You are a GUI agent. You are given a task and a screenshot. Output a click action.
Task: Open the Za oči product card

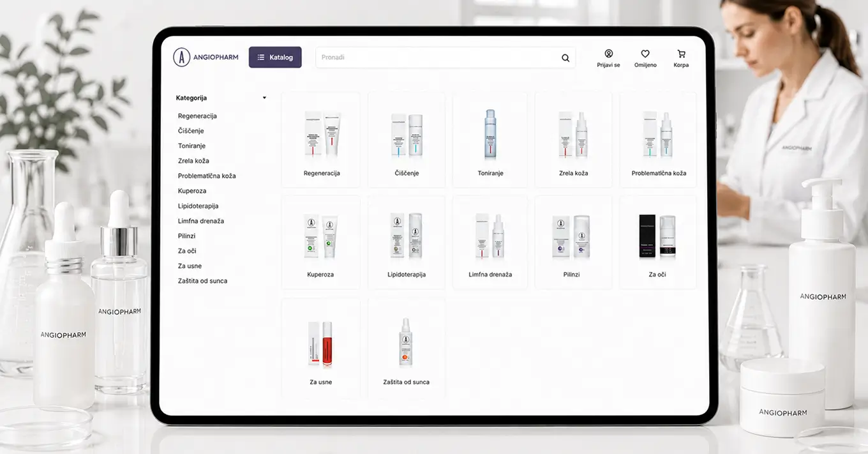pos(659,242)
